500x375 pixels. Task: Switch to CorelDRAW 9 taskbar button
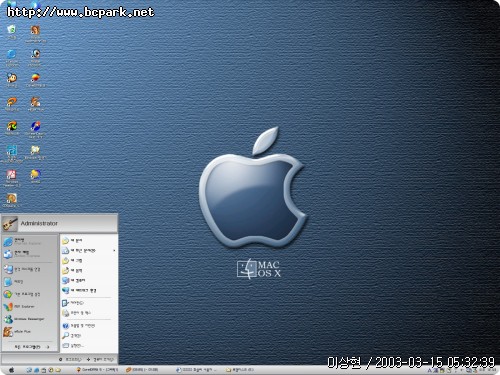coord(97,370)
